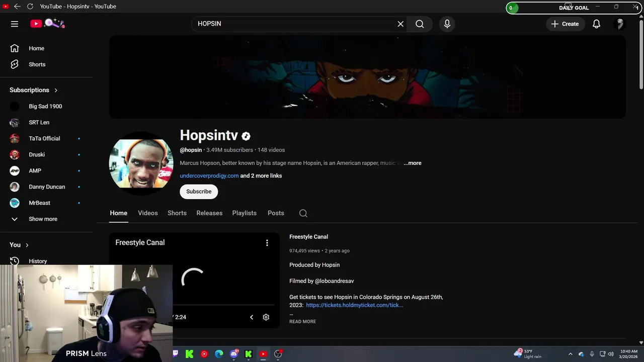This screenshot has height=362, width=644.
Task: Open the account avatar menu
Action: click(620, 24)
